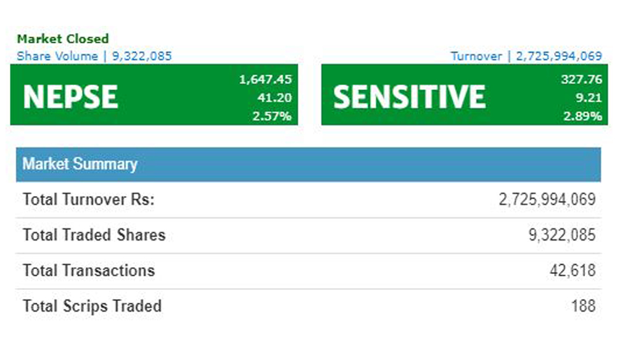Select the Total Traded Shares row label
This screenshot has height=364, width=617.
[94, 235]
